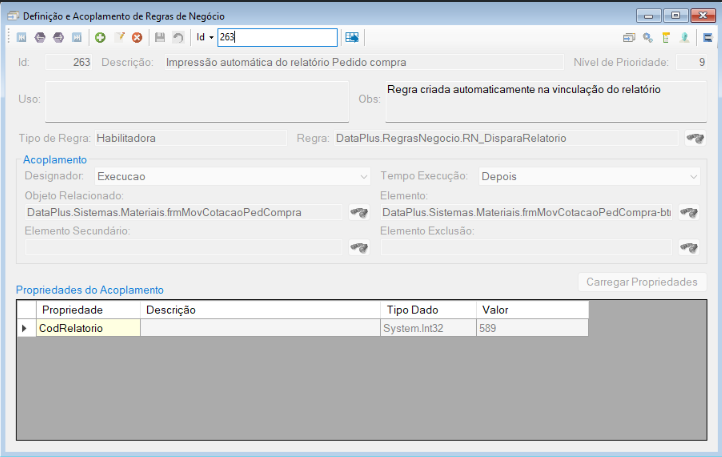
Task: Undo changes with curved arrow icon
Action: point(178,37)
